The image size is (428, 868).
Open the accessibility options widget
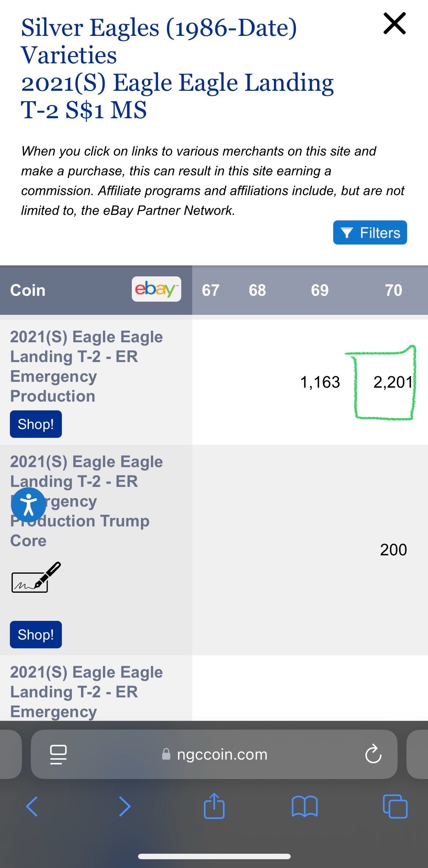[28, 505]
